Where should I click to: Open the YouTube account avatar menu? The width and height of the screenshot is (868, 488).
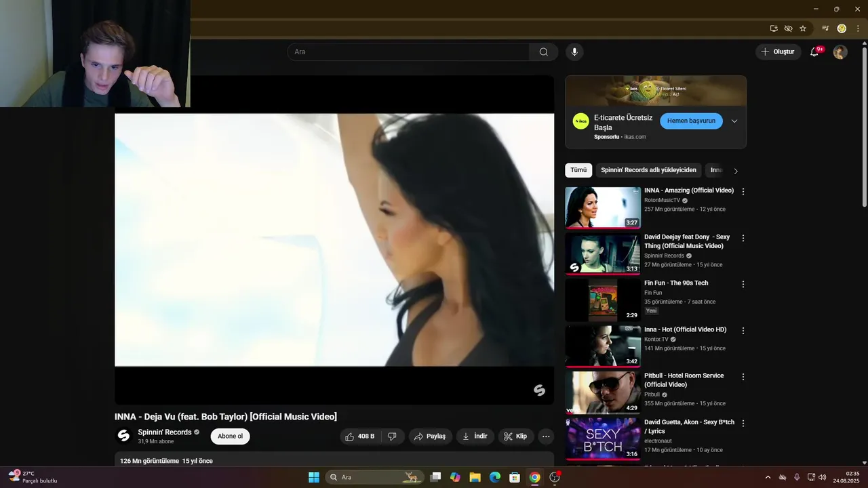click(x=840, y=52)
